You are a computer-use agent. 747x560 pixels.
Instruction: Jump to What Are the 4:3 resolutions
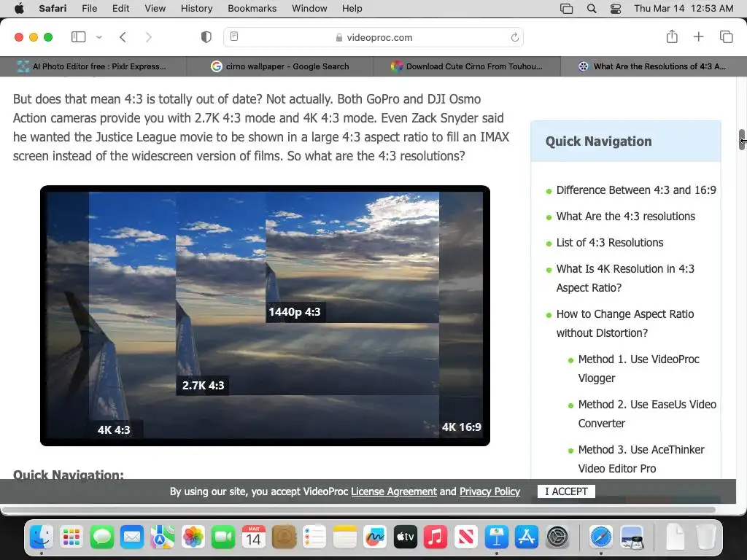tap(625, 216)
